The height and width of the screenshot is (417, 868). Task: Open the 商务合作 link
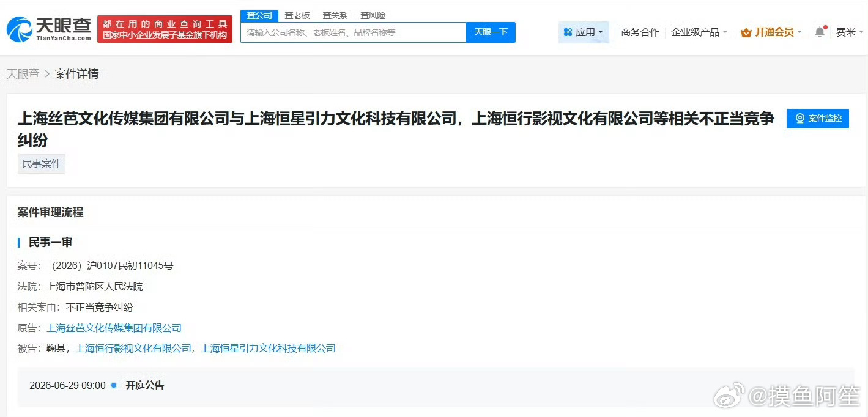(640, 32)
